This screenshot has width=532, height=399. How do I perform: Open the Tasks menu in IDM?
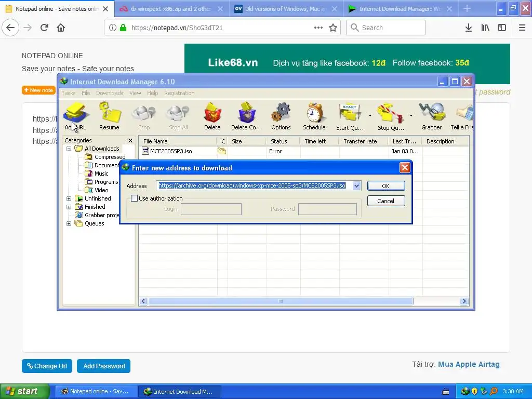pos(69,93)
